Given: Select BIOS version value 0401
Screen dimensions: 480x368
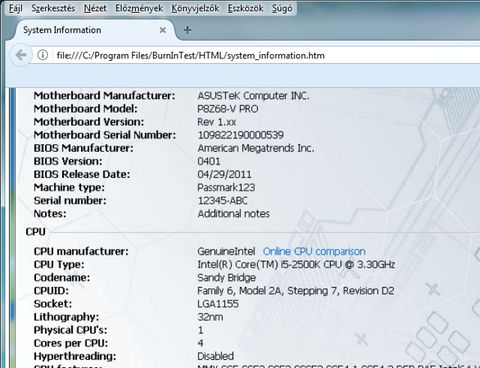Looking at the screenshot, I should point(209,161).
